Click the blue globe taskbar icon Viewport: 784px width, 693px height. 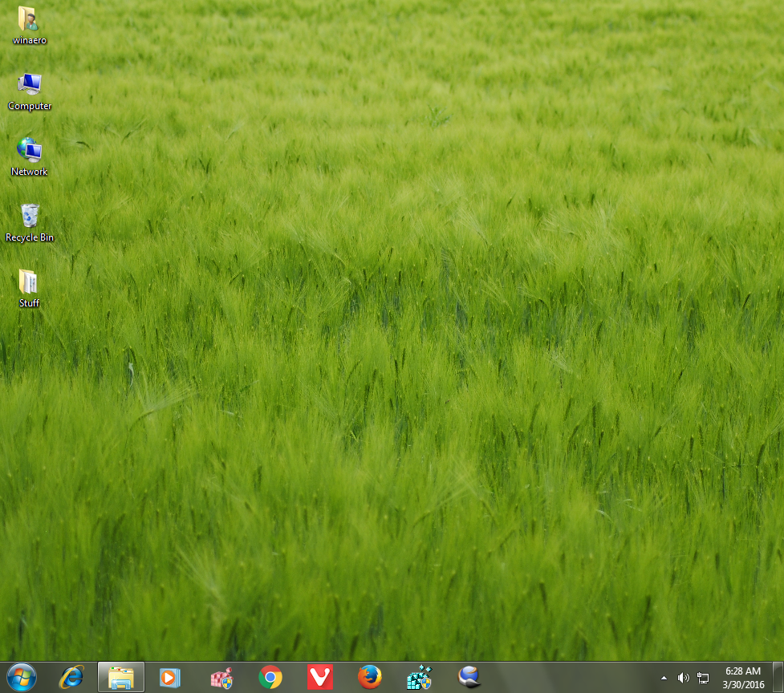(469, 678)
